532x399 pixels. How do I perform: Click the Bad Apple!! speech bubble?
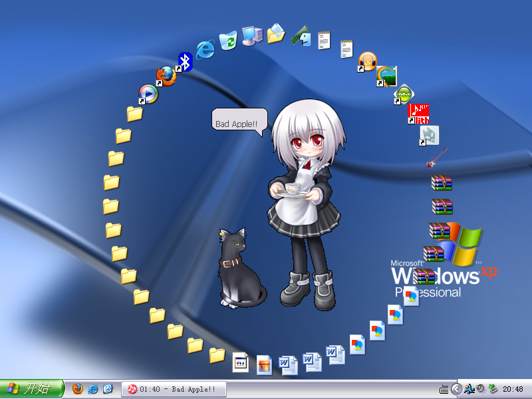click(x=239, y=122)
